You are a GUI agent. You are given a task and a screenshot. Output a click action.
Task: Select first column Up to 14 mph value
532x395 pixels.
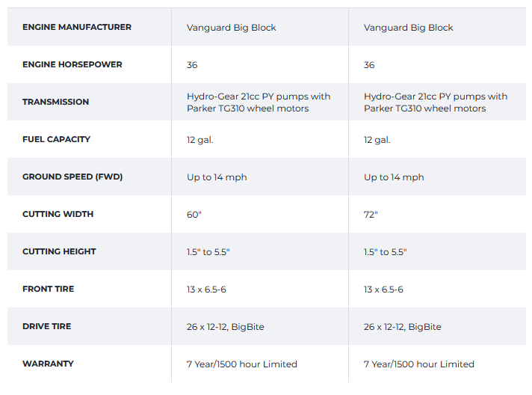pos(217,177)
